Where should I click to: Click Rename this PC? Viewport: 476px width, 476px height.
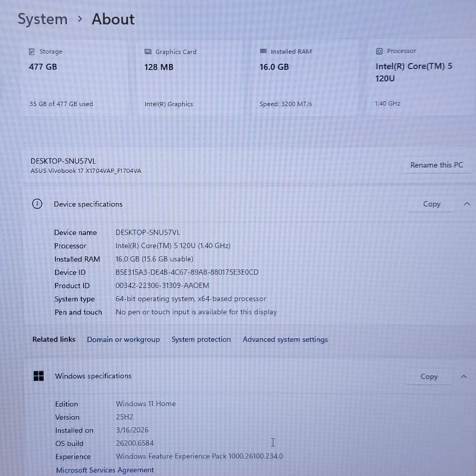[437, 165]
